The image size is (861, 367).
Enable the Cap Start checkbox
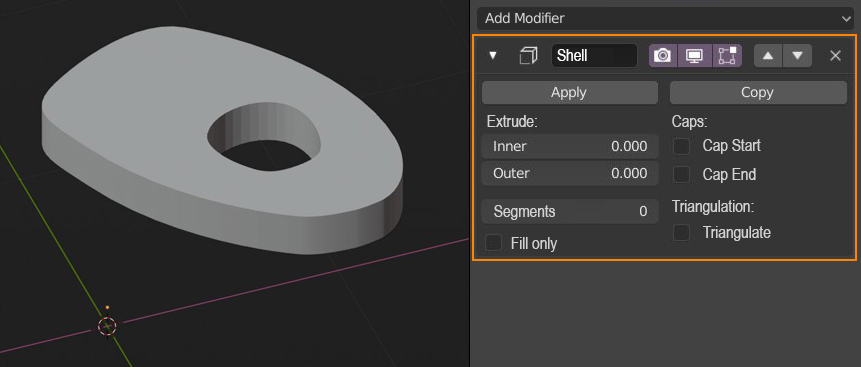[x=681, y=146]
